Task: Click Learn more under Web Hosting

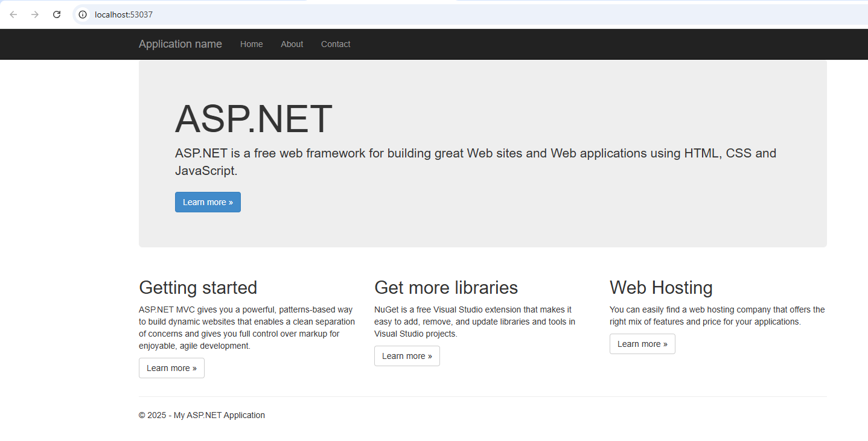Action: (642, 344)
